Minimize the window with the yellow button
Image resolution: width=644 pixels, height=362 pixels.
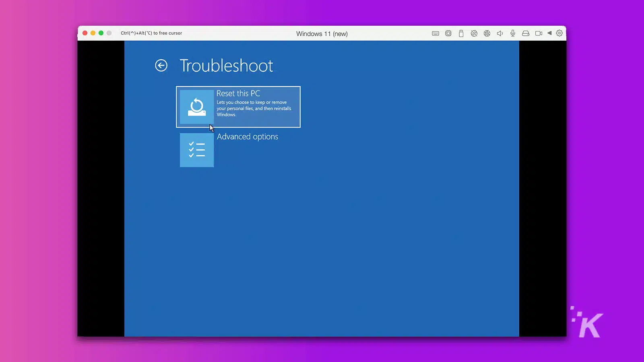click(93, 33)
